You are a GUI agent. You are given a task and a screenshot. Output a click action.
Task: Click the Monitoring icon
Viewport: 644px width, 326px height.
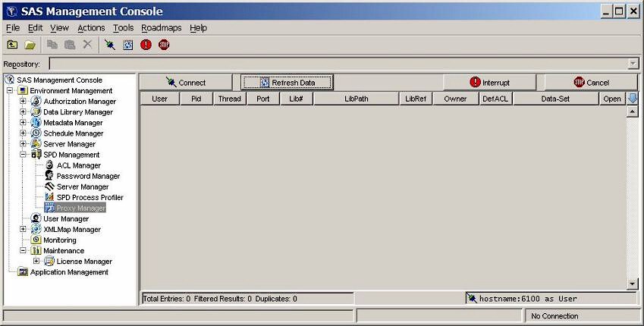pyautogui.click(x=36, y=240)
